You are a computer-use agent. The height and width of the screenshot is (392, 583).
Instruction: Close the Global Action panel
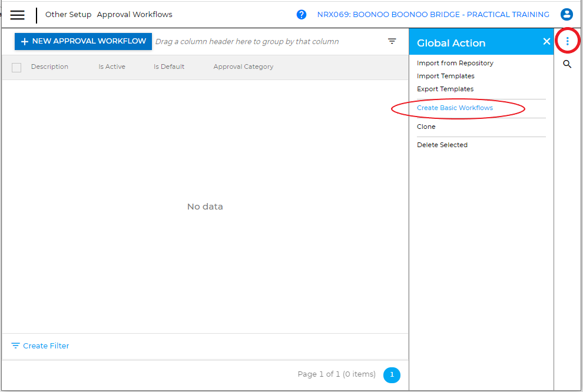(x=546, y=42)
